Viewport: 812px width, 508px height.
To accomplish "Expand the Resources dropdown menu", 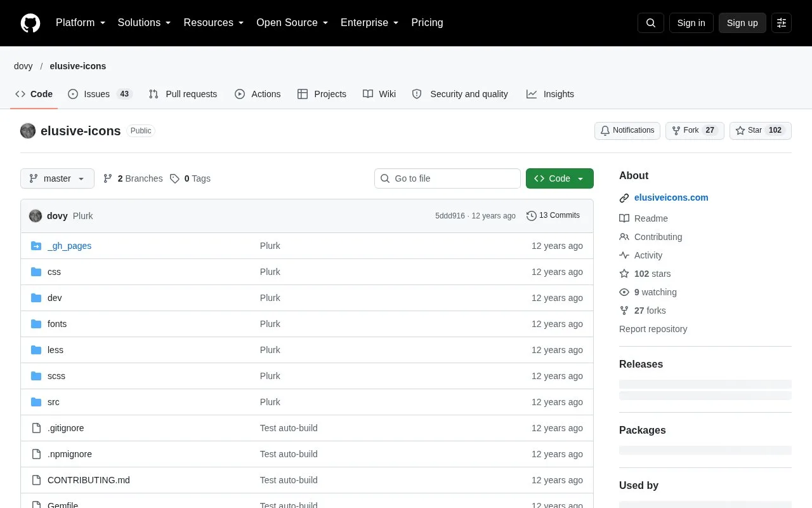I will [x=214, y=23].
